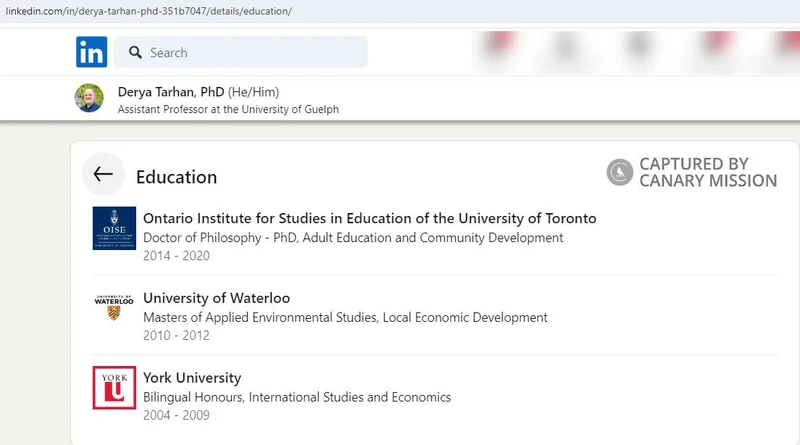Click Bilingual Honours, International Studies text
This screenshot has height=445, width=800.
coord(297,397)
